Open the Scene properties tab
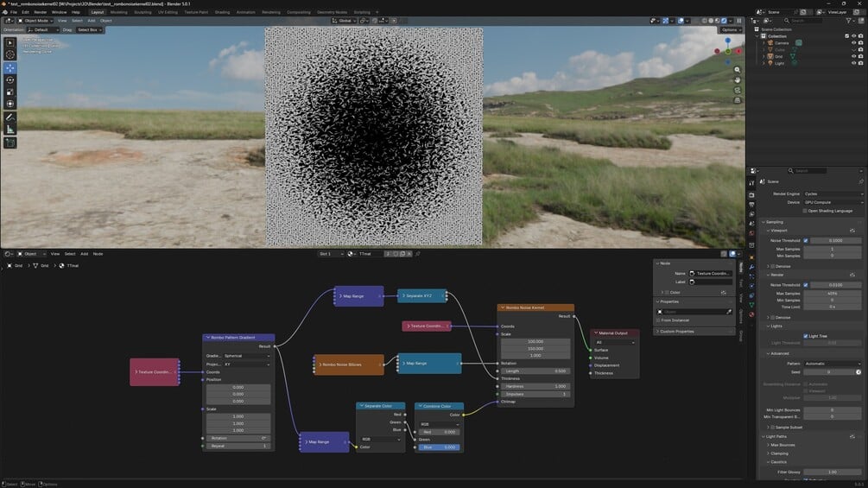 (751, 223)
